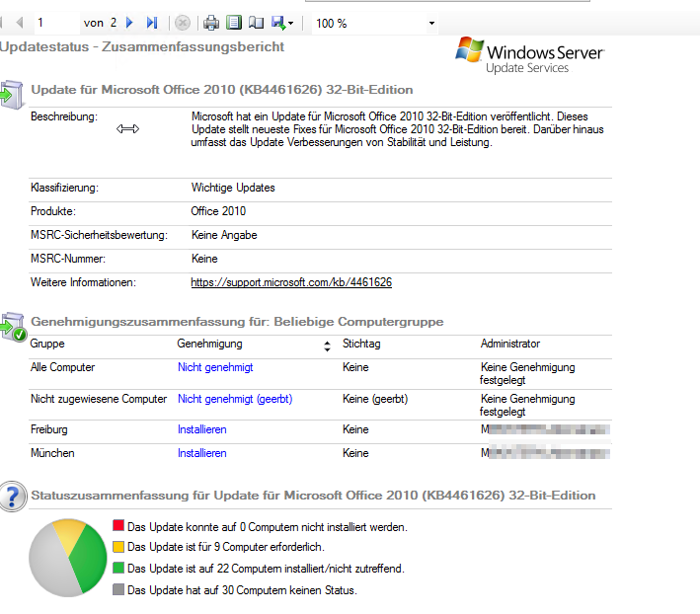The image size is (700, 614).
Task: Click the question mark status icon
Action: [13, 497]
